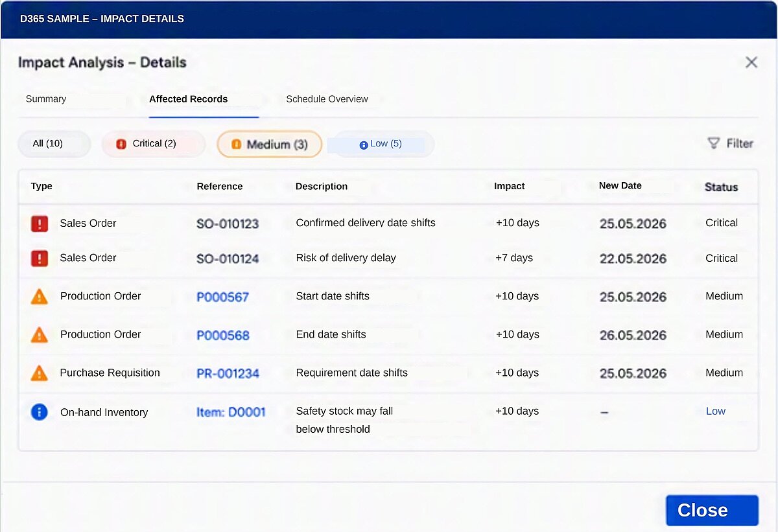Image resolution: width=778 pixels, height=532 pixels.
Task: Click the '+7 days' impact value
Action: (x=514, y=258)
